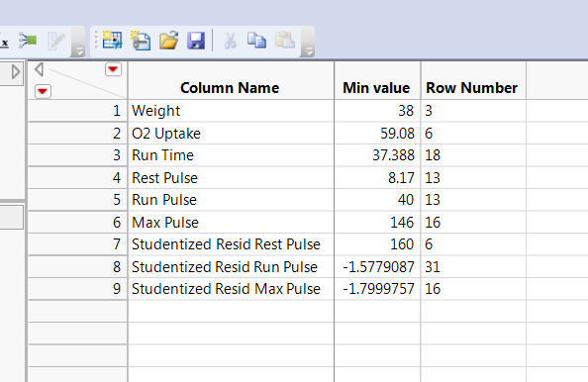Click the Cut scissors icon
Screen dimensions: 588x382
point(230,41)
